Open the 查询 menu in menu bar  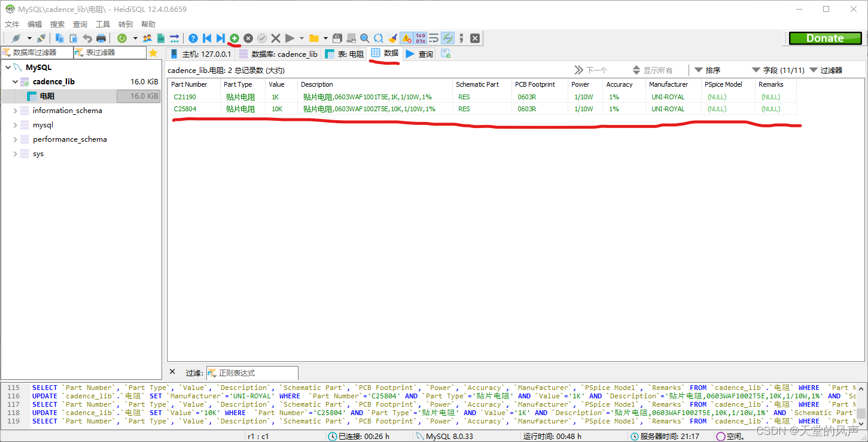click(80, 24)
